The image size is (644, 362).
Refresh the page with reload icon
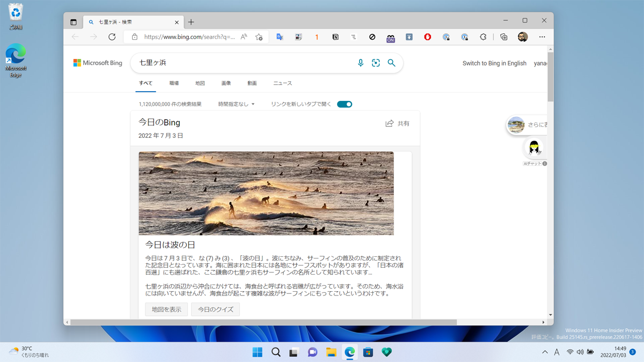tap(112, 37)
